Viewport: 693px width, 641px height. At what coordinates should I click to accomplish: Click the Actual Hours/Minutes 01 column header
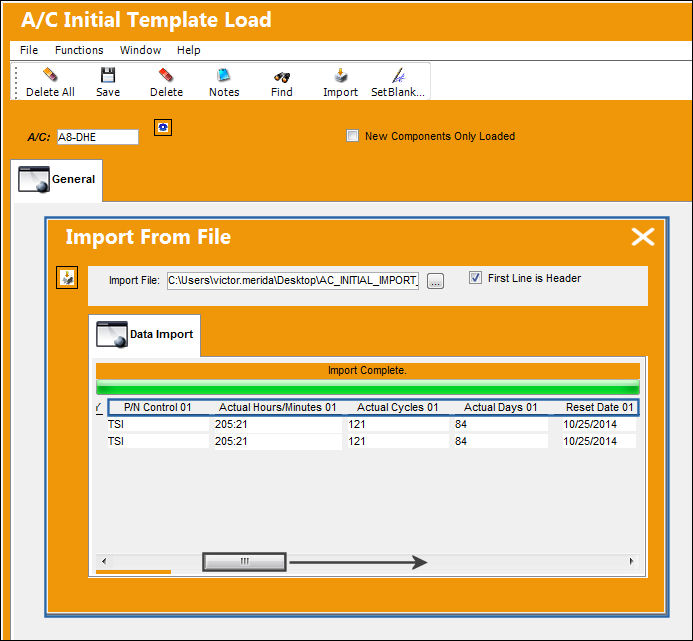coord(278,407)
